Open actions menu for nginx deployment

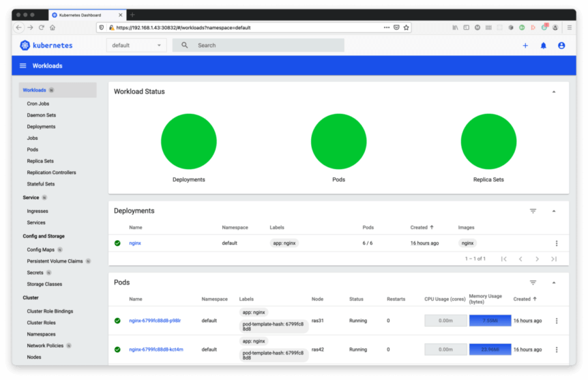pos(557,243)
